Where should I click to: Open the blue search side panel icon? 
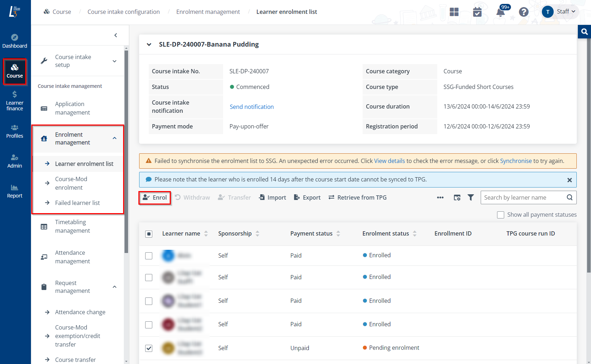(x=584, y=32)
